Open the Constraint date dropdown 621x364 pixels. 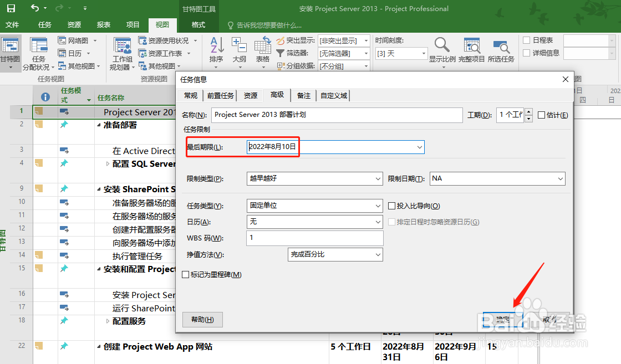pyautogui.click(x=561, y=179)
